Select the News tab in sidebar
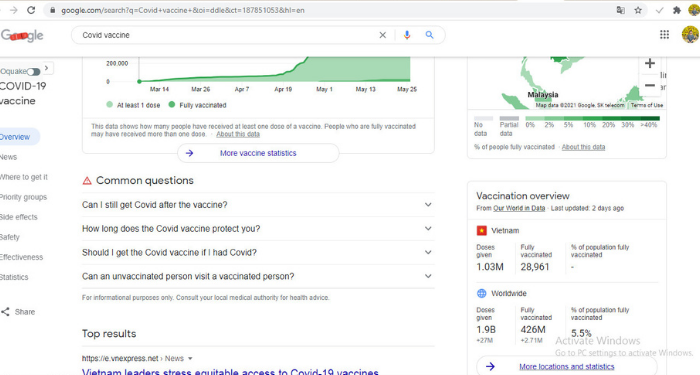 (8, 157)
